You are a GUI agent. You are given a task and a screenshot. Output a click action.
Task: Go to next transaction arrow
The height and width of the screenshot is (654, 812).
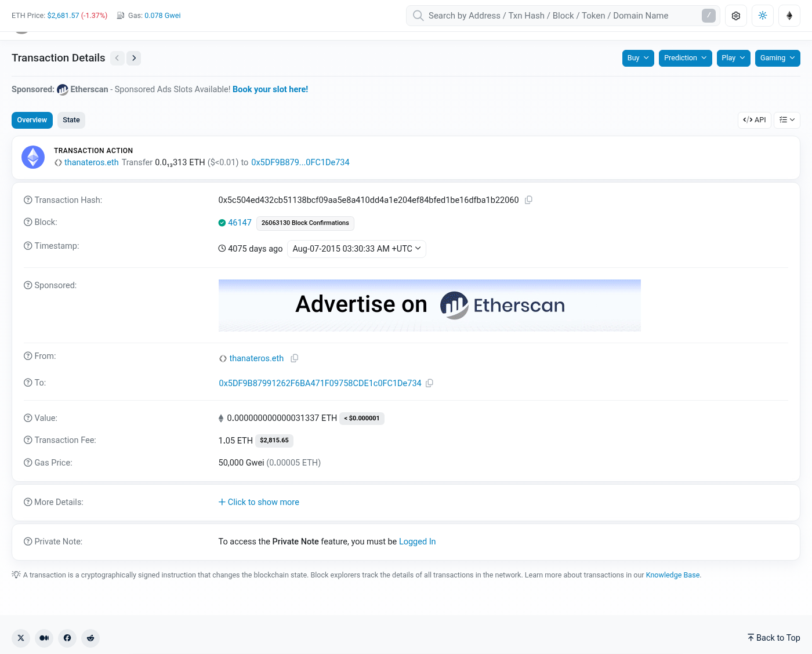pos(134,58)
